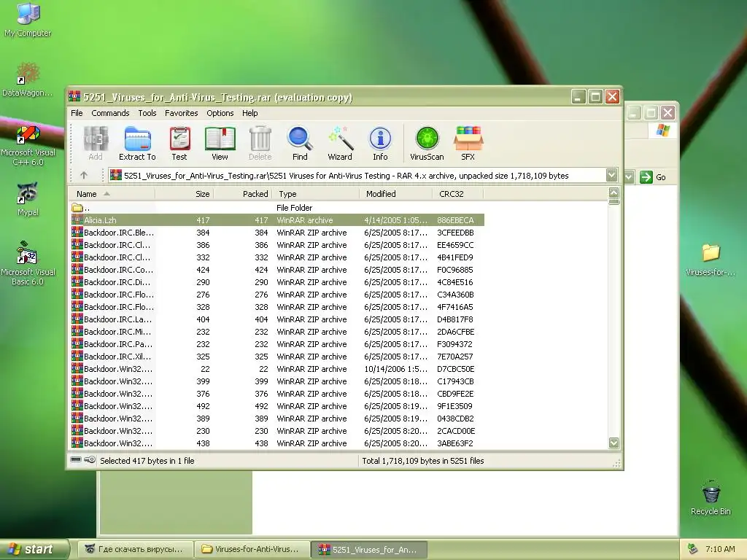This screenshot has height=560, width=747.
Task: Launch the Mypal browser shortcut
Action: (x=28, y=199)
